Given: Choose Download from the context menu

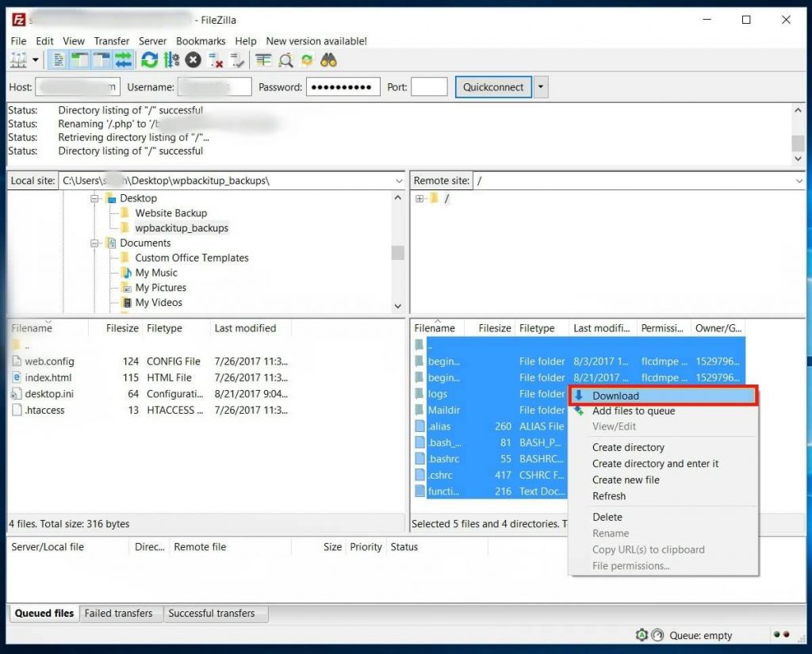Looking at the screenshot, I should coord(663,396).
